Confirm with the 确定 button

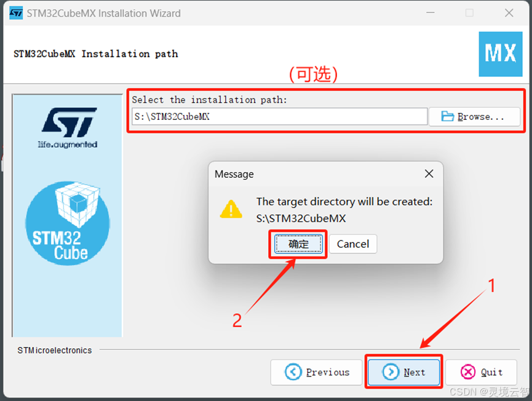click(298, 244)
